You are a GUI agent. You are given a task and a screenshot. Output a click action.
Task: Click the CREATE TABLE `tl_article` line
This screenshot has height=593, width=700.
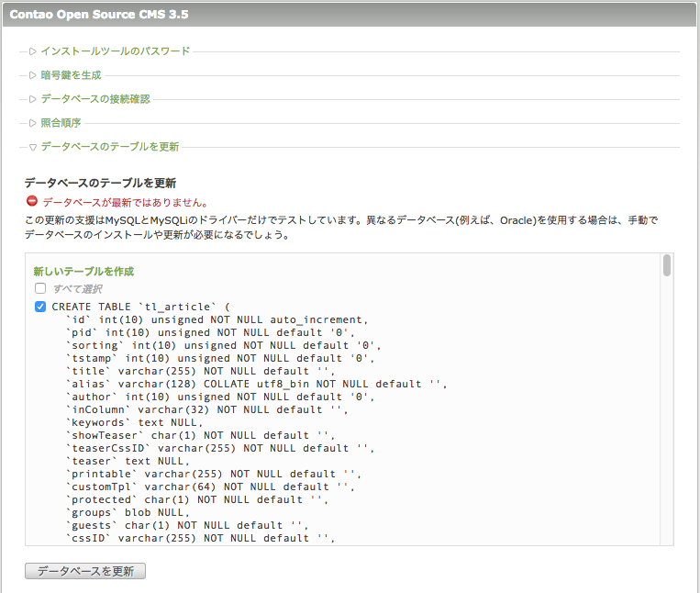[140, 307]
